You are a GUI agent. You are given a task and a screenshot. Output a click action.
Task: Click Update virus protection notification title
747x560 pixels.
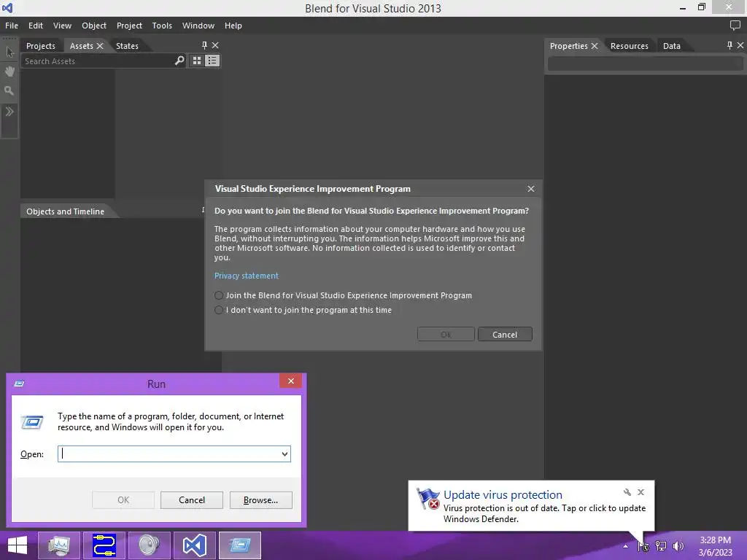503,495
